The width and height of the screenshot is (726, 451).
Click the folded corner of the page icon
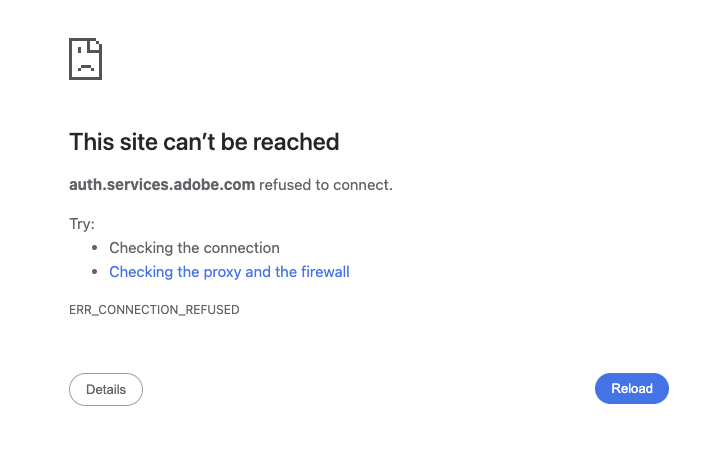(96, 45)
